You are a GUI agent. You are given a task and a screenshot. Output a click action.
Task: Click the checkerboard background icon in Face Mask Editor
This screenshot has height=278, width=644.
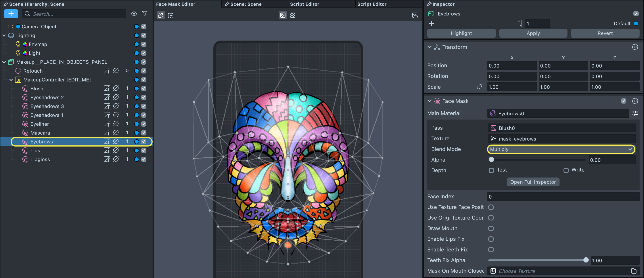coord(293,15)
